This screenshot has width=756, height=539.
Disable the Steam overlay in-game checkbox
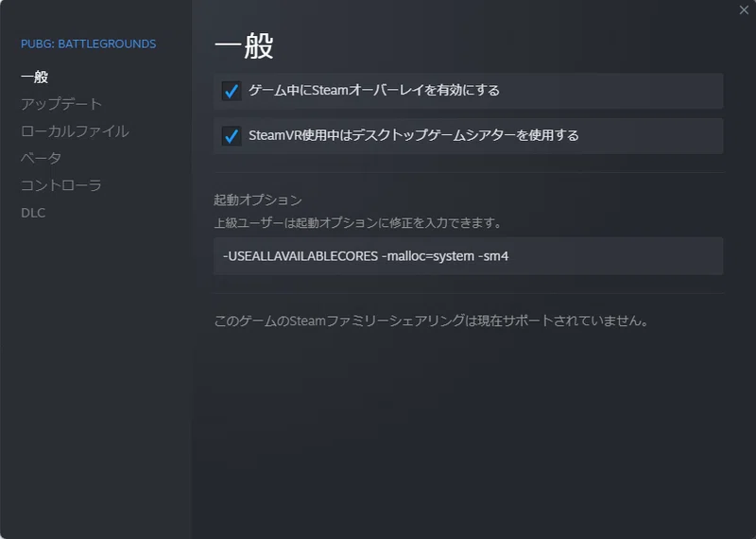pyautogui.click(x=232, y=91)
